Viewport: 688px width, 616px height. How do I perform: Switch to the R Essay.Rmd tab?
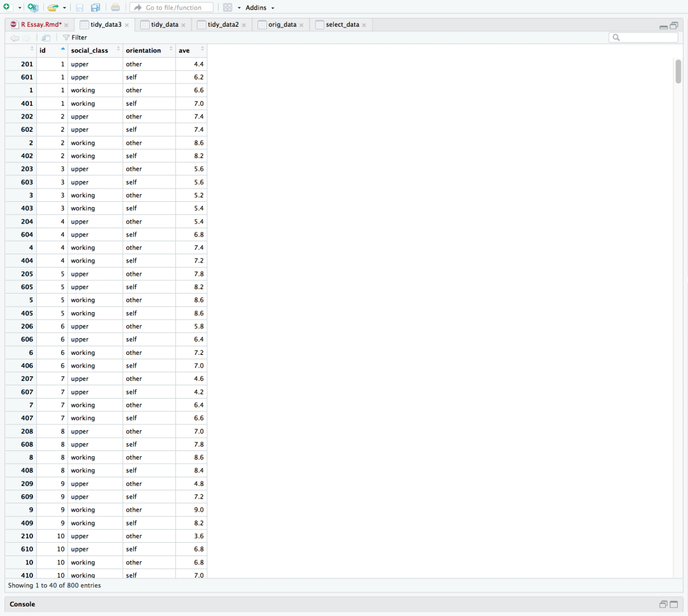41,25
